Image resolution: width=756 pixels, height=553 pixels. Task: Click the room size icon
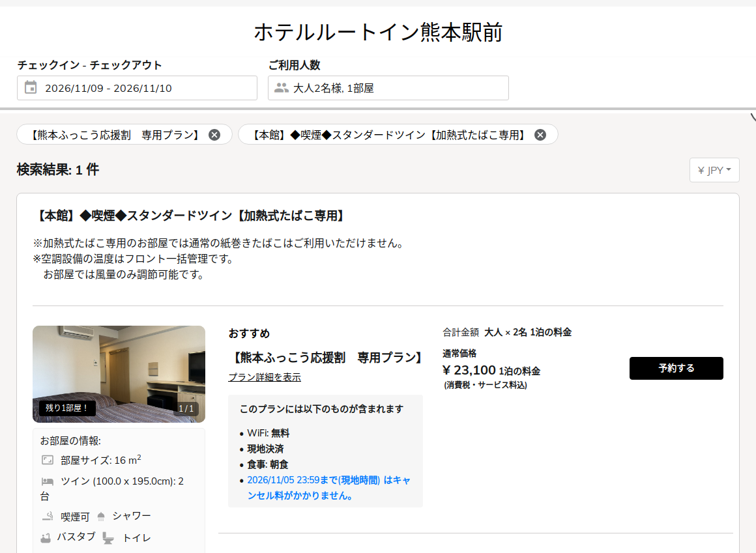pyautogui.click(x=47, y=460)
